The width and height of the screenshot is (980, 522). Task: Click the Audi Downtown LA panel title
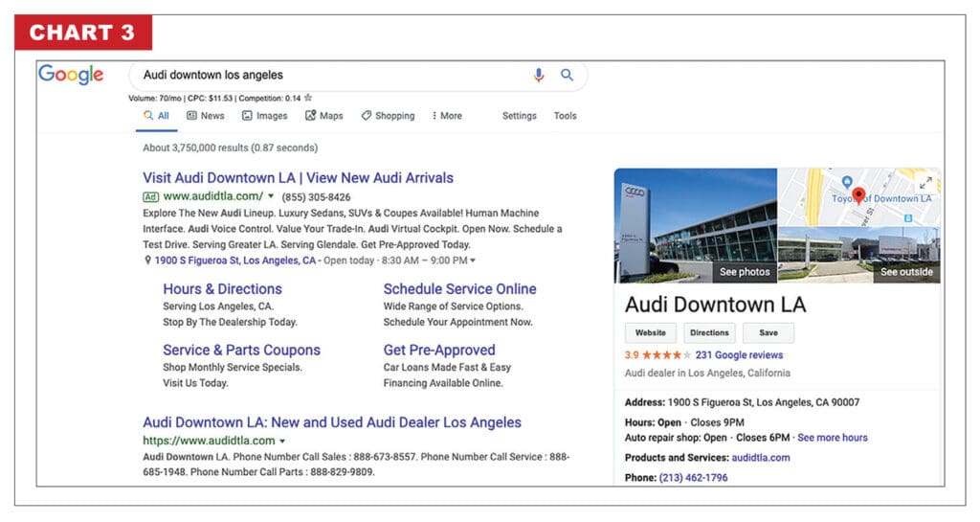pos(715,305)
